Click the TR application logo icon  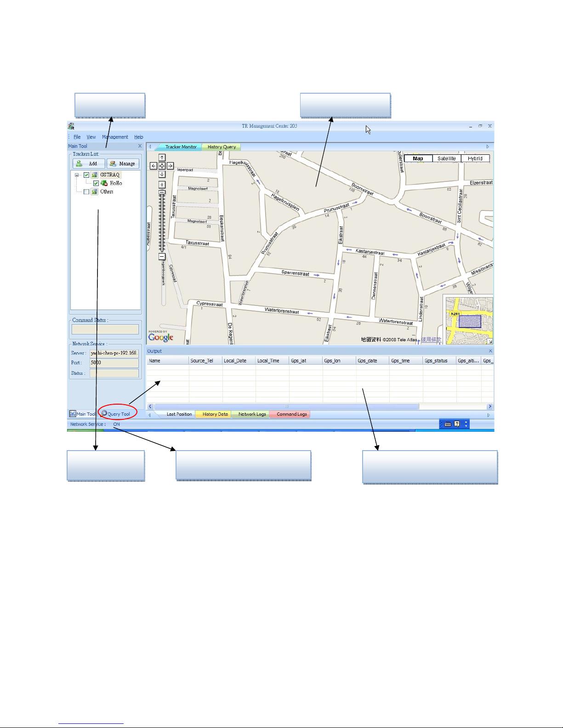click(x=71, y=126)
